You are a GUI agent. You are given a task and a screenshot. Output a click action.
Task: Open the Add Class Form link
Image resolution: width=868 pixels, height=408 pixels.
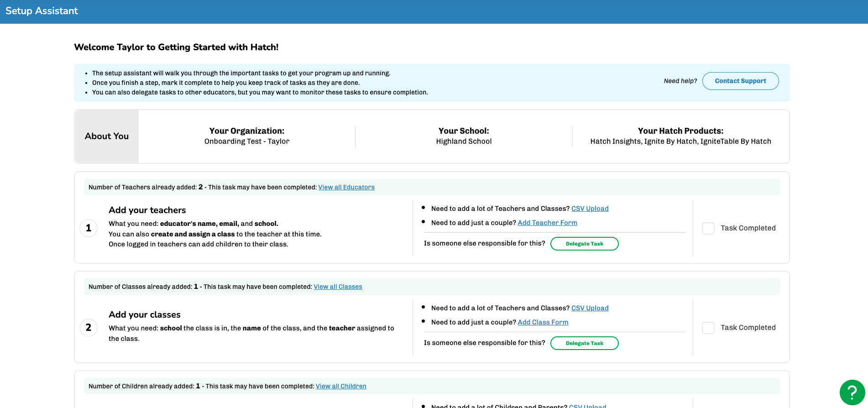[x=543, y=322]
